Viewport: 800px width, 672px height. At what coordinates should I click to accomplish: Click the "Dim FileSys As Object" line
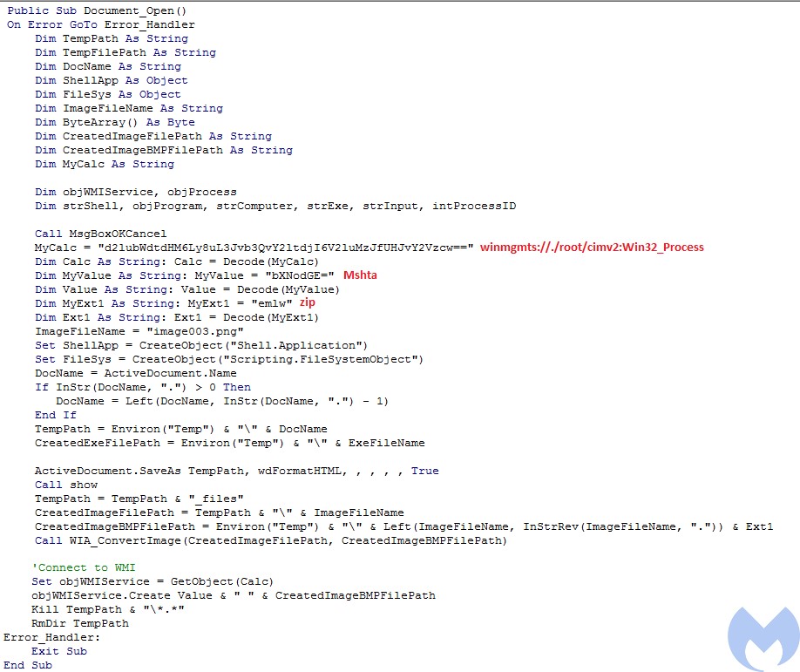tap(108, 94)
